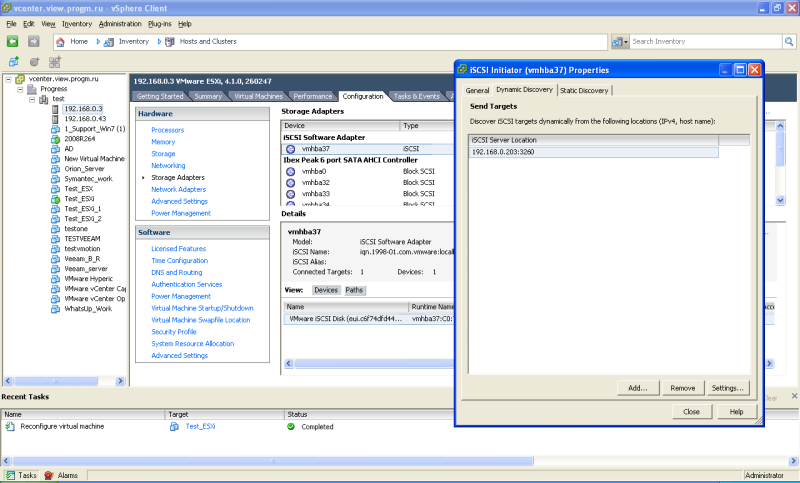
Task: Open the Licensed Features link
Action: pyautogui.click(x=179, y=249)
